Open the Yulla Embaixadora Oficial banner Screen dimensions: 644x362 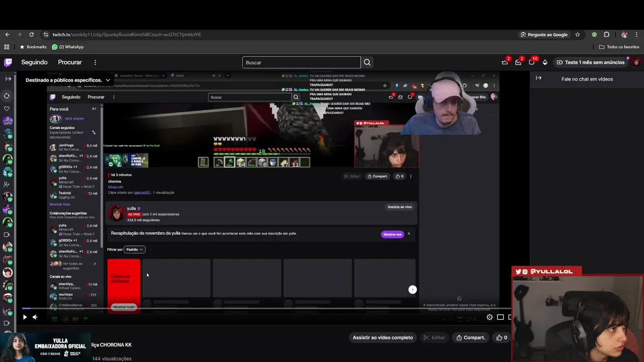pyautogui.click(x=45, y=347)
